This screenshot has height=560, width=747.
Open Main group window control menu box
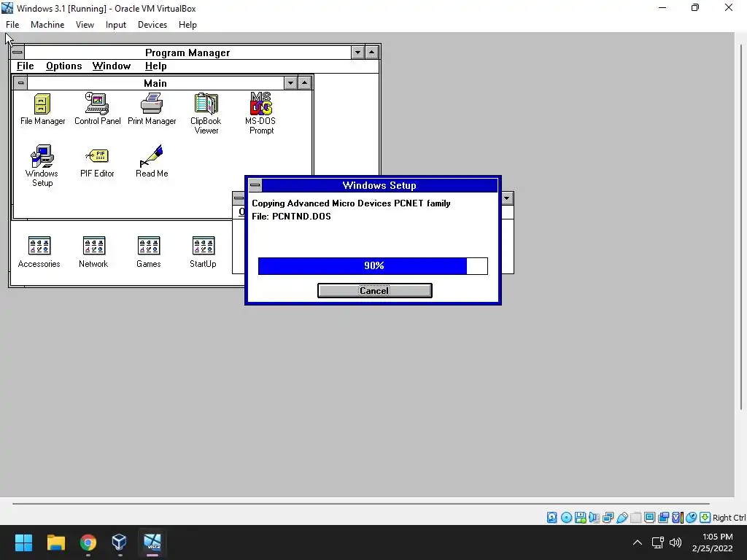pyautogui.click(x=20, y=83)
